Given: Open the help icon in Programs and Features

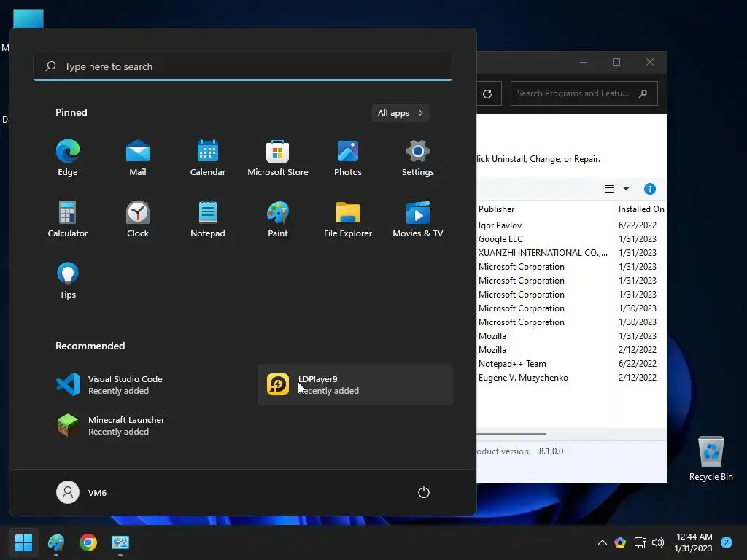Looking at the screenshot, I should pyautogui.click(x=649, y=189).
